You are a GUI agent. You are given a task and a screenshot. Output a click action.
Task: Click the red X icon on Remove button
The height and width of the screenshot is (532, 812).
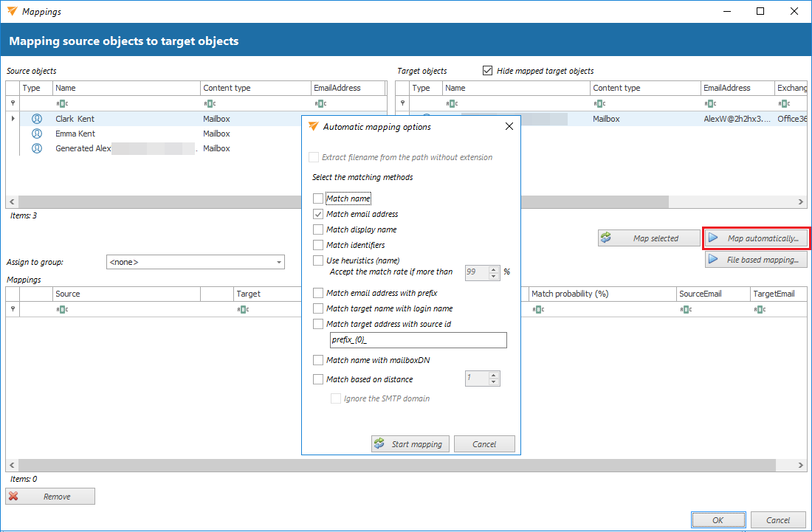click(x=14, y=497)
